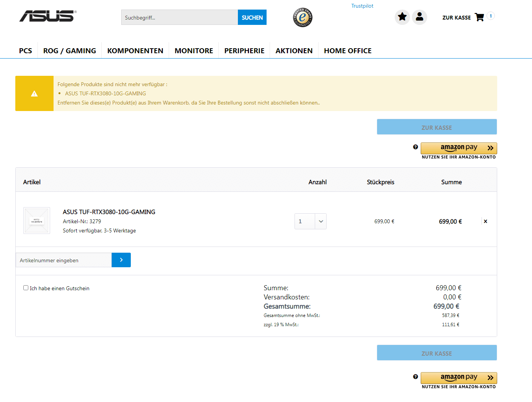Screen dimensions: 532x402
Task: Open the user account icon
Action: pos(420,17)
